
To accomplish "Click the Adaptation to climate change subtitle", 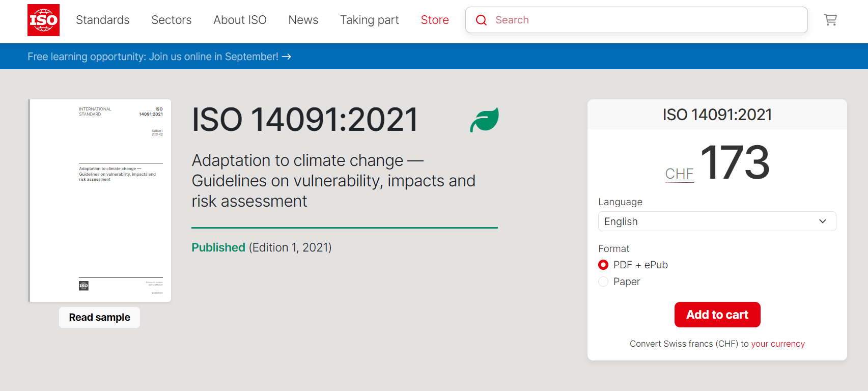I will pyautogui.click(x=333, y=181).
